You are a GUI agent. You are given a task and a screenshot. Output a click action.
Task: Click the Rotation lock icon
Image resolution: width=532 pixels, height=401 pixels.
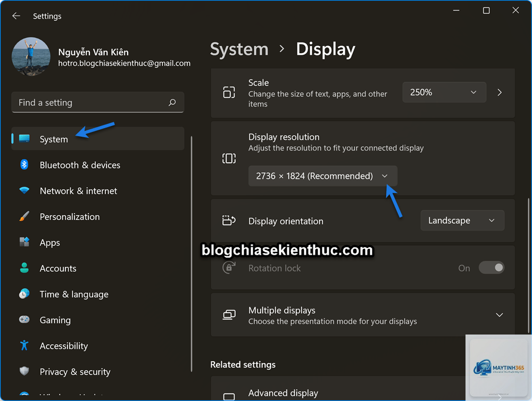pos(229,268)
